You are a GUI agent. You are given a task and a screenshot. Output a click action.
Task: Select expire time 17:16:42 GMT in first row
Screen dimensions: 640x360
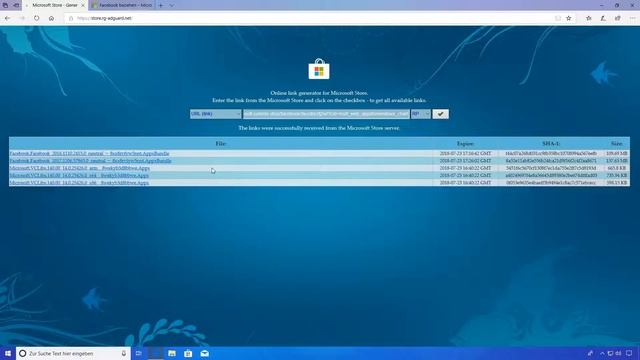click(x=465, y=153)
